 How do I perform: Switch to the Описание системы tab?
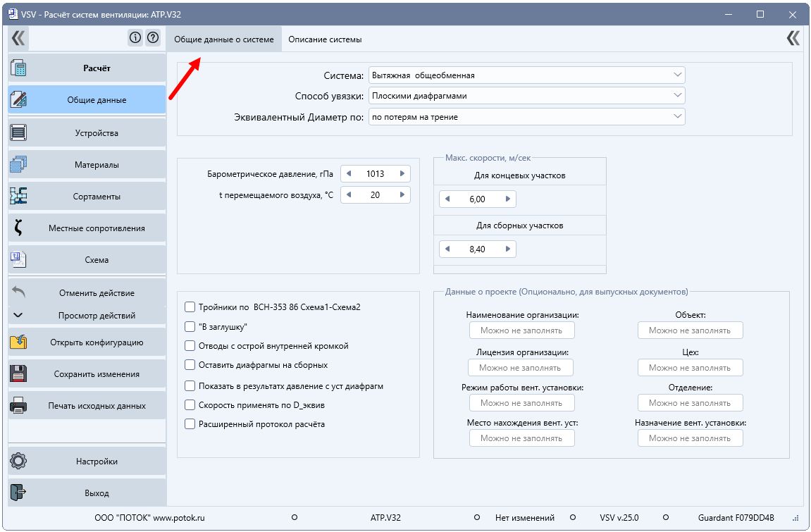coord(325,39)
